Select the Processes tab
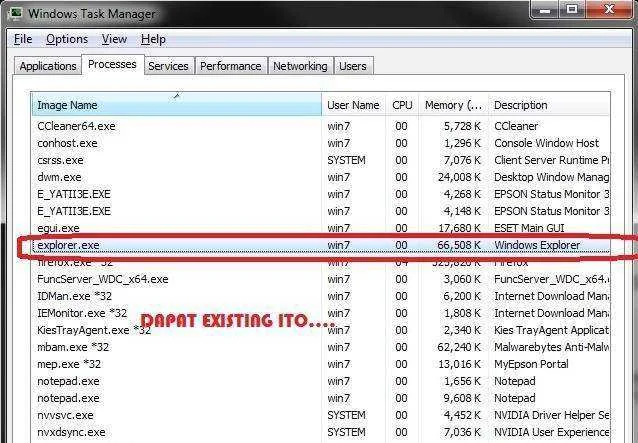Viewport: 638px width, 443px height. click(x=112, y=65)
